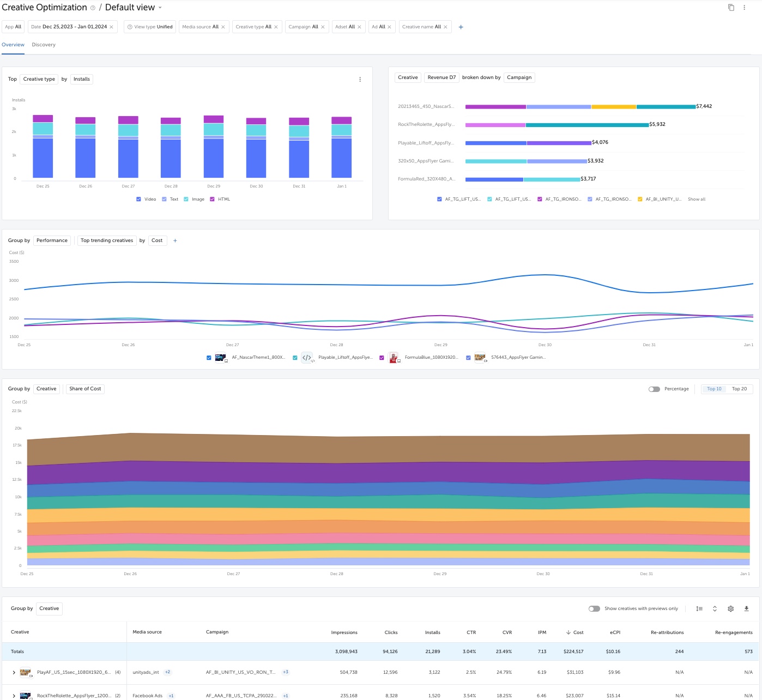762x700 pixels.
Task: Click Show all campaigns legend link
Action: [696, 200]
